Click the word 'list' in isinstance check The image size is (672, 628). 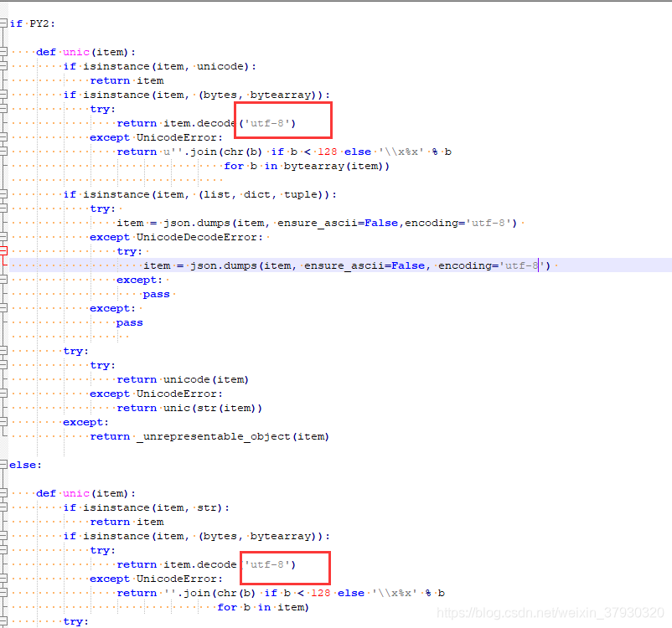click(217, 194)
